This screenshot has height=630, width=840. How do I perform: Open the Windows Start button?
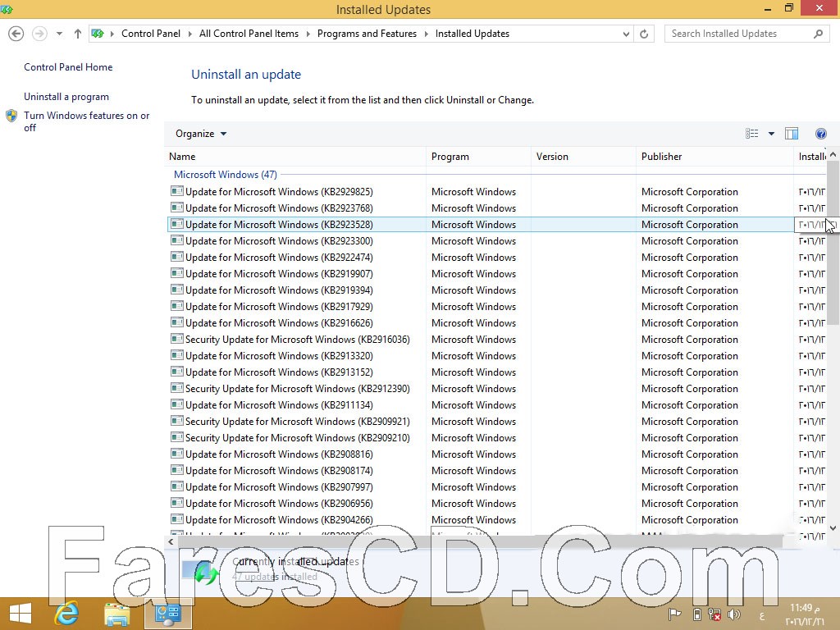pos(20,614)
